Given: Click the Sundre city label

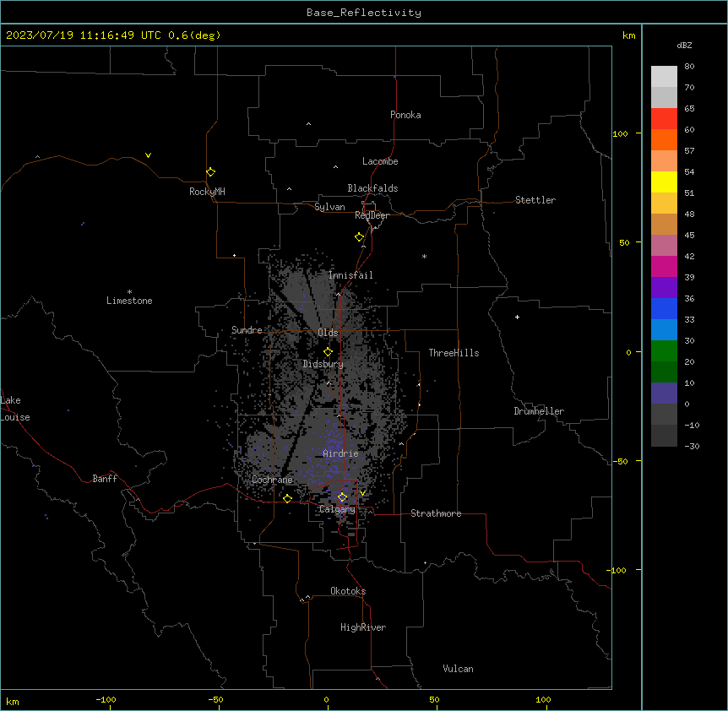Looking at the screenshot, I should (x=247, y=330).
